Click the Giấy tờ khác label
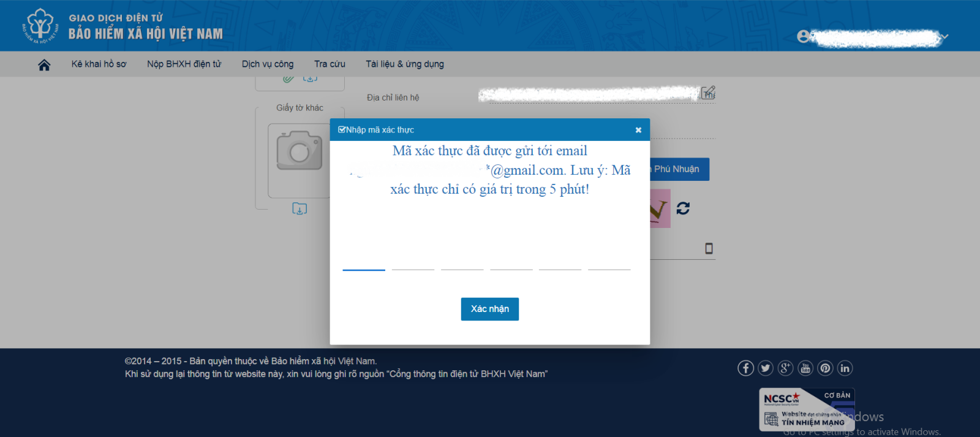Screen dimensions: 980x437 [x=300, y=108]
